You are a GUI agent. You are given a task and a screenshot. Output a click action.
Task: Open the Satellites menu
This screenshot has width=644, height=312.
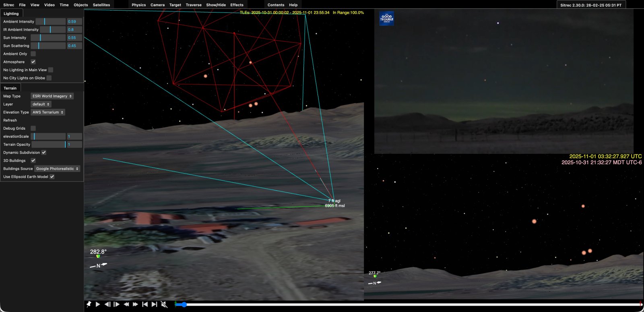101,5
